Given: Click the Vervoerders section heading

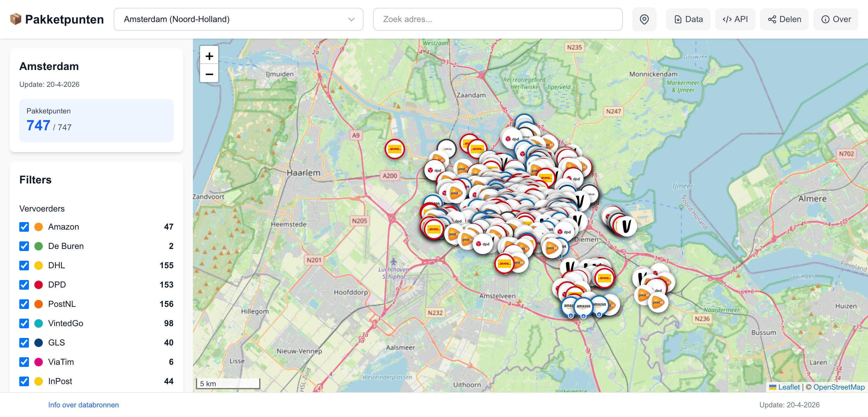Looking at the screenshot, I should pyautogui.click(x=42, y=208).
